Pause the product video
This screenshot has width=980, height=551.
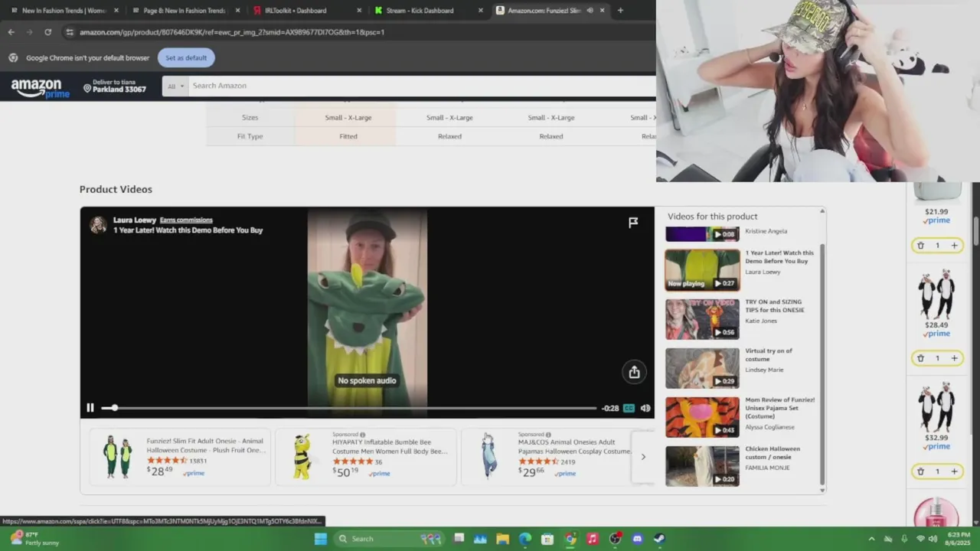coord(90,408)
